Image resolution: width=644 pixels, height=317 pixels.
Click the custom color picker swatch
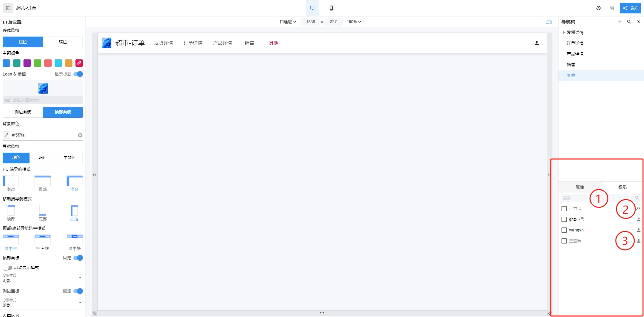(79, 63)
